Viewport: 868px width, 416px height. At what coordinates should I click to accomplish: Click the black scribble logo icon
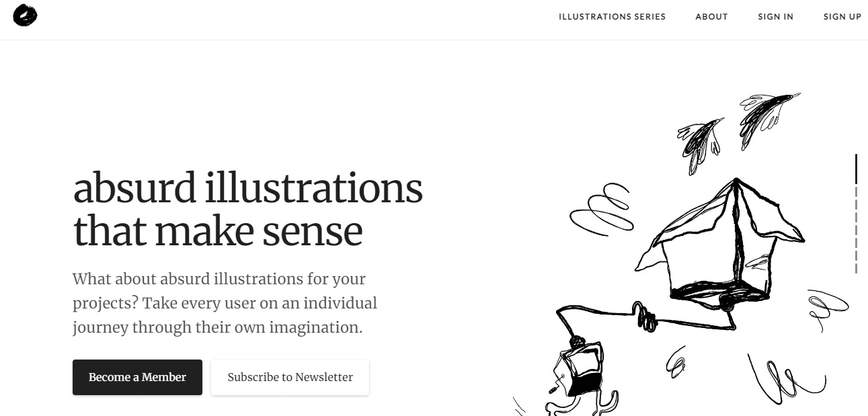[x=25, y=15]
